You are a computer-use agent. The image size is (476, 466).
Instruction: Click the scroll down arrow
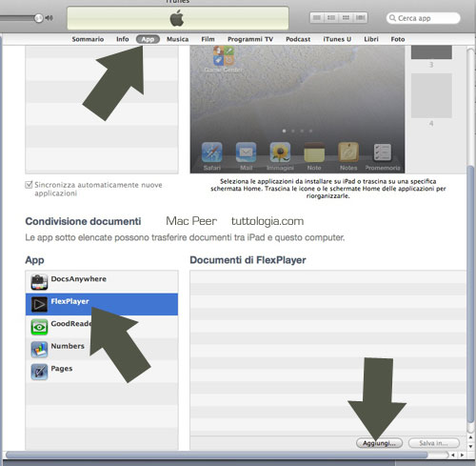[x=470, y=447]
